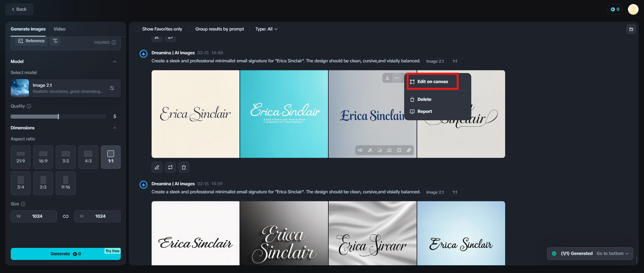Select 3:2 aspect ratio
This screenshot has height=273, width=644.
[x=65, y=157]
